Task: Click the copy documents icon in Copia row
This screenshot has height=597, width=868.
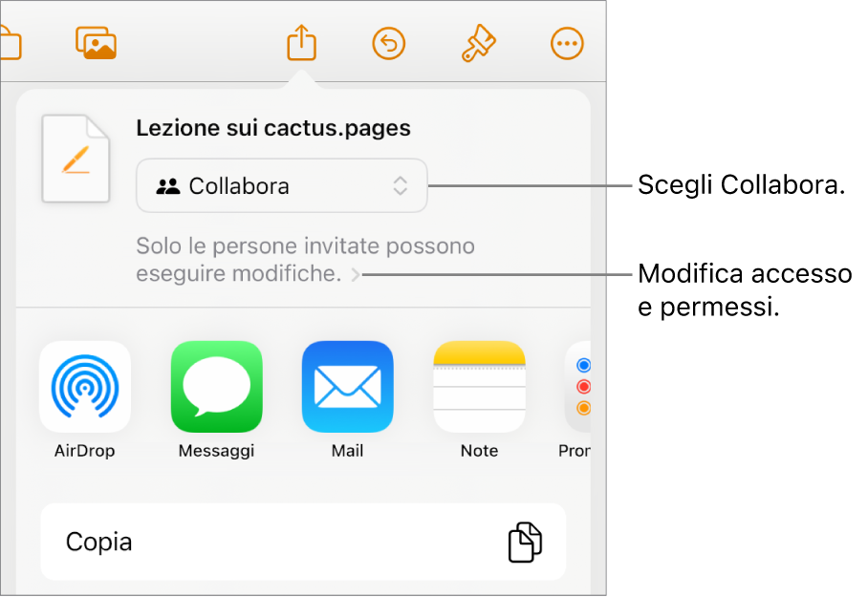Action: click(525, 542)
